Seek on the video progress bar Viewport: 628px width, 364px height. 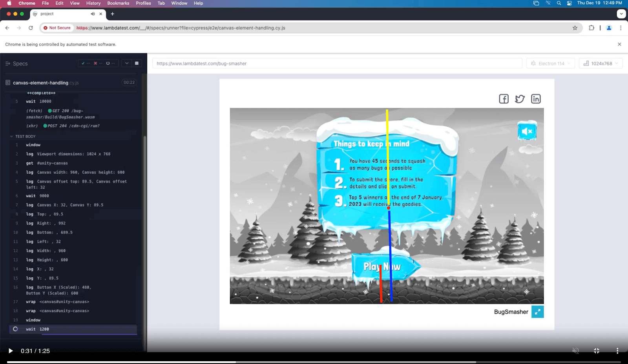point(314,362)
